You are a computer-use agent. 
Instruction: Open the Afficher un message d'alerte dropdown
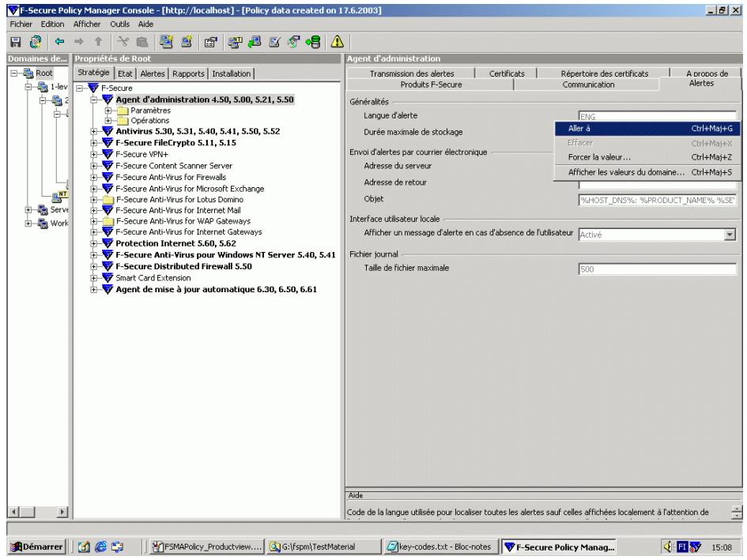[730, 235]
